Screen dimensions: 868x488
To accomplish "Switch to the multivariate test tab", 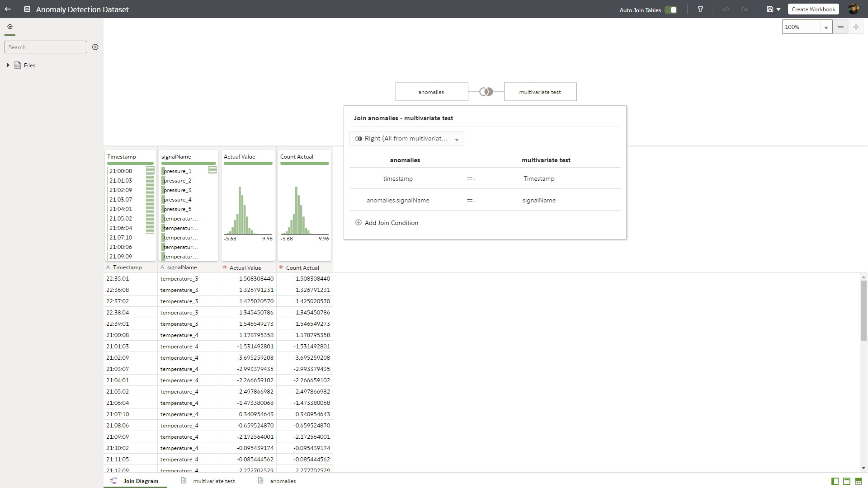I will [214, 481].
